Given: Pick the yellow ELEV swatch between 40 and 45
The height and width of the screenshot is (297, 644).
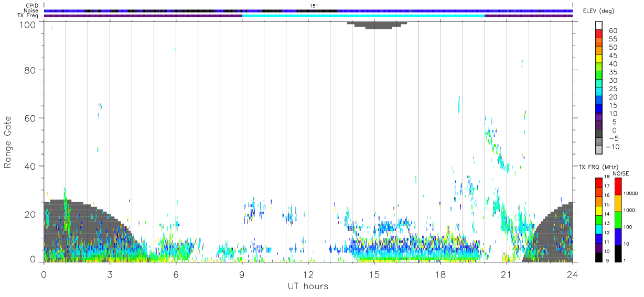Looking at the screenshot, I should pyautogui.click(x=599, y=59).
